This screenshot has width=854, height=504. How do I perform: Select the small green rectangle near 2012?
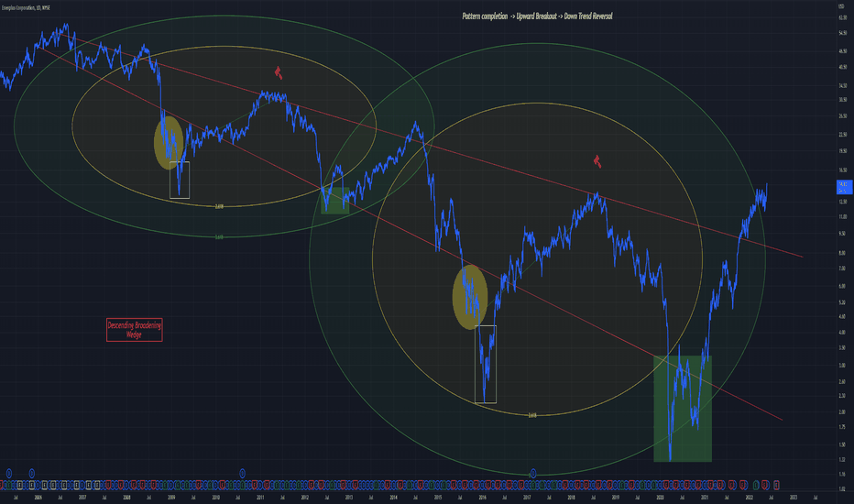click(x=335, y=201)
